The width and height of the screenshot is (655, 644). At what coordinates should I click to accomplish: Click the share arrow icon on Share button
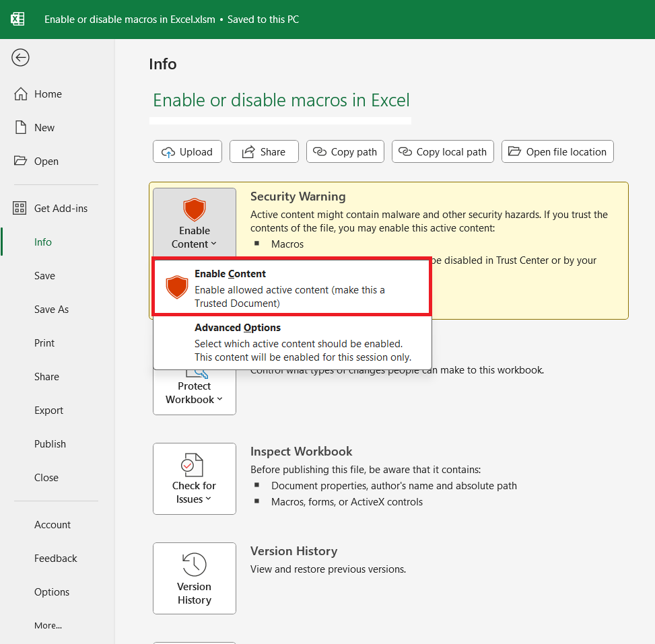point(248,152)
